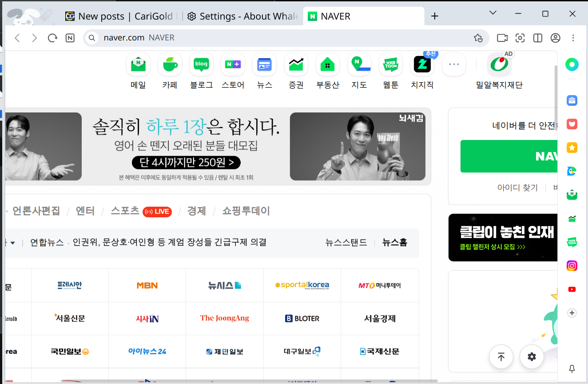The width and height of the screenshot is (588, 384).
Task: Reload the NAVER page
Action: point(52,38)
